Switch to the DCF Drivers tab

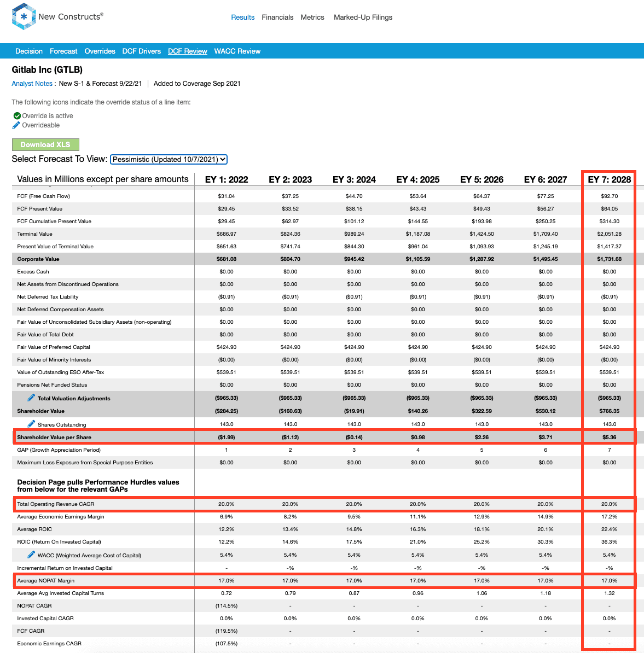(x=142, y=51)
